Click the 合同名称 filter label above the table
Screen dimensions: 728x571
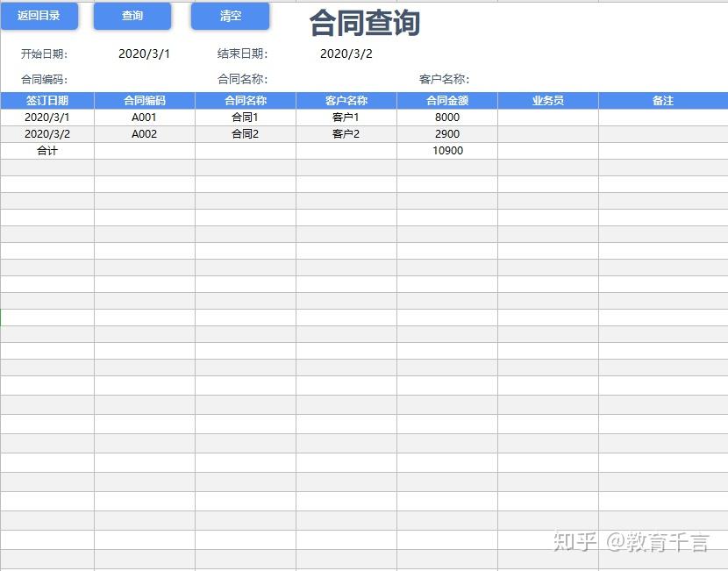tap(242, 80)
